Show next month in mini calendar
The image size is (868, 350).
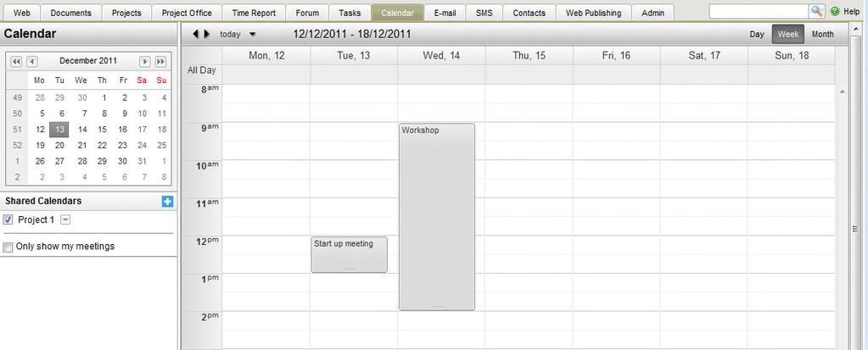(145, 61)
